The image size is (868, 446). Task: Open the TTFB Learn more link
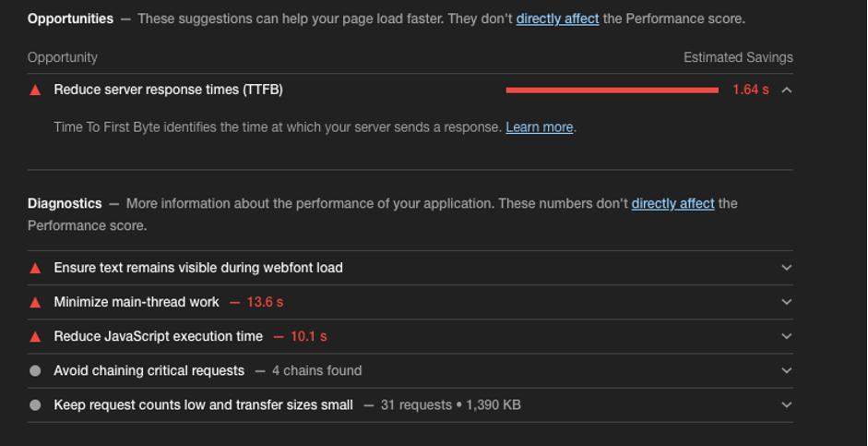539,127
